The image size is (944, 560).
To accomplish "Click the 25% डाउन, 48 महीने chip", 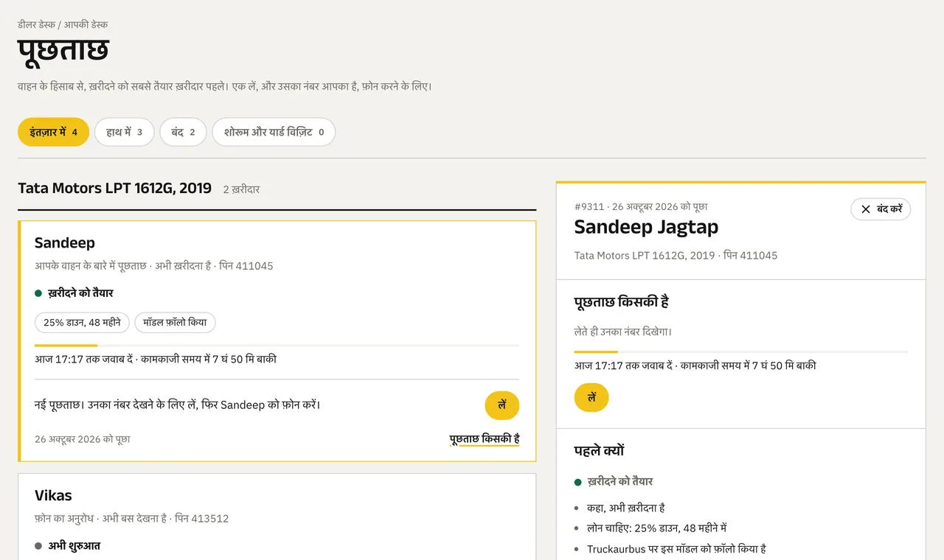I will coord(82,323).
